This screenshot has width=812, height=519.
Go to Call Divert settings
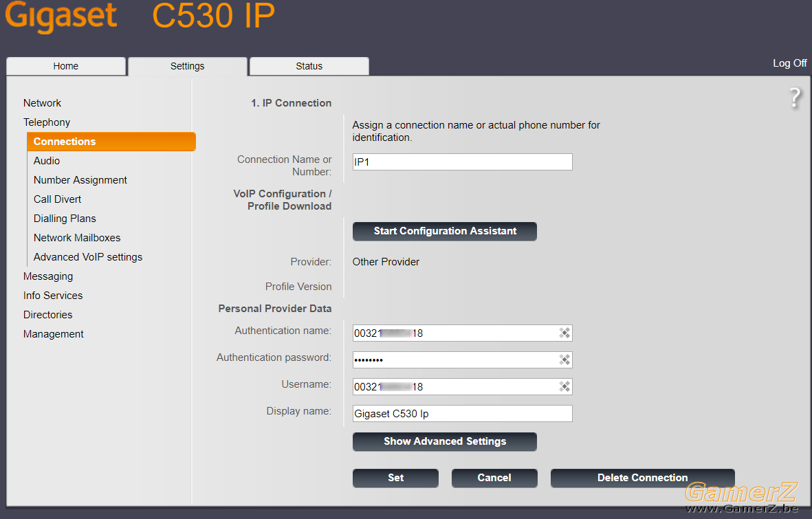58,199
